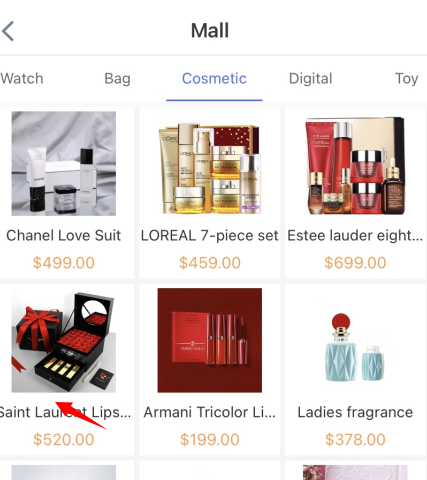Image resolution: width=427 pixels, height=480 pixels.
Task: Click the Ladies fragrance title
Action: pyautogui.click(x=355, y=412)
